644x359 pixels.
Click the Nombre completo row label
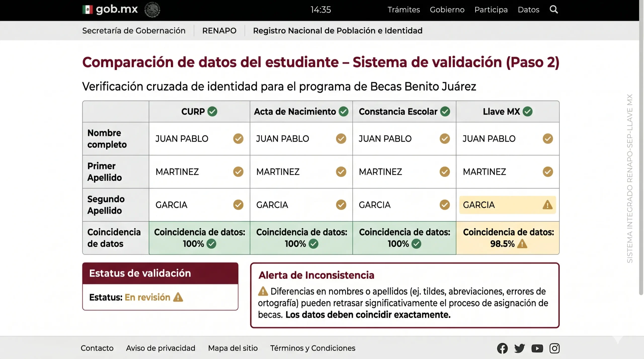tap(107, 138)
